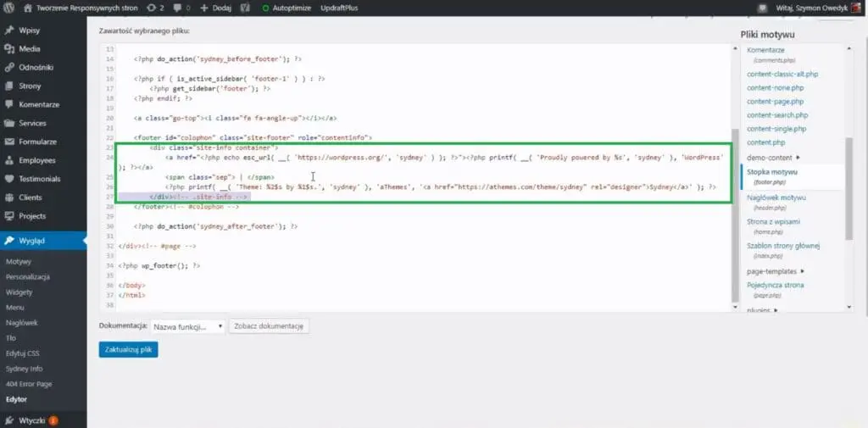Click the Witaj, Szymon Owedyk account link
The height and width of the screenshot is (428, 868).
810,8
